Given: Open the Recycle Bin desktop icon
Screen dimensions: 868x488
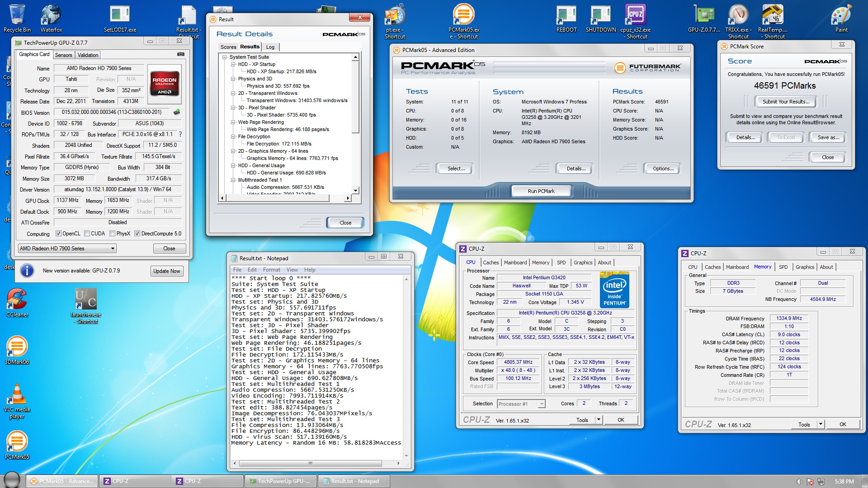Looking at the screenshot, I should (17, 18).
